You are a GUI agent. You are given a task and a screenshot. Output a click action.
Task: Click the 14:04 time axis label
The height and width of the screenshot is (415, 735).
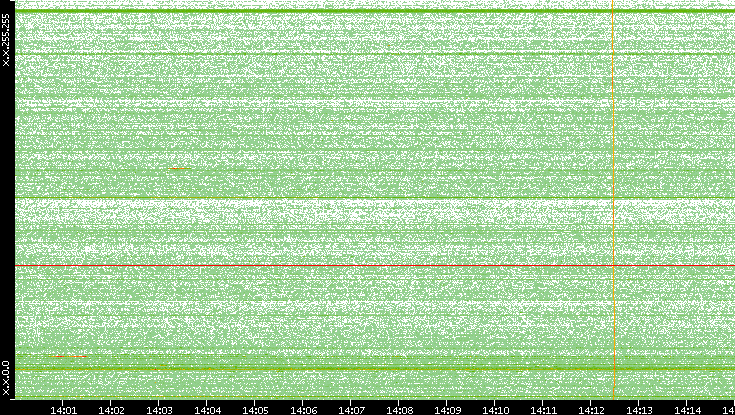[207, 410]
